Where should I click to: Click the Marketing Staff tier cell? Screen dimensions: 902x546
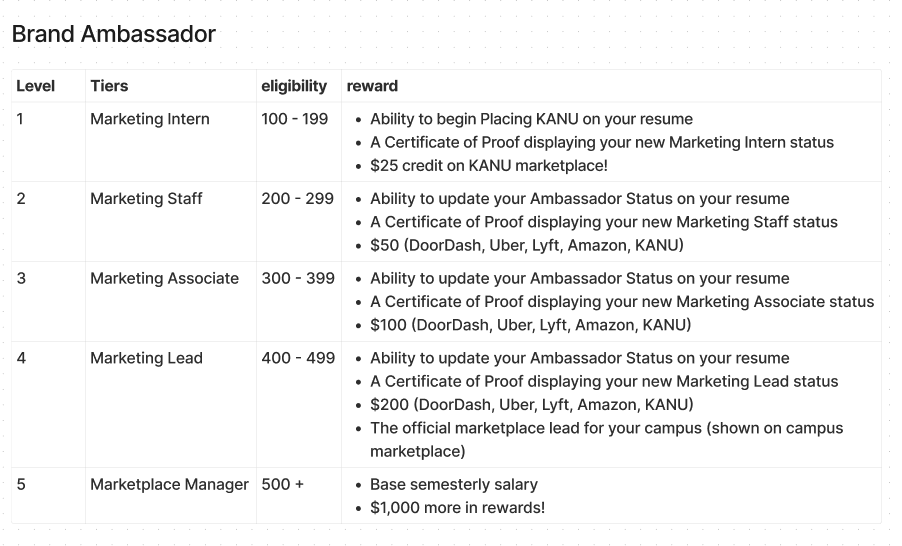146,199
